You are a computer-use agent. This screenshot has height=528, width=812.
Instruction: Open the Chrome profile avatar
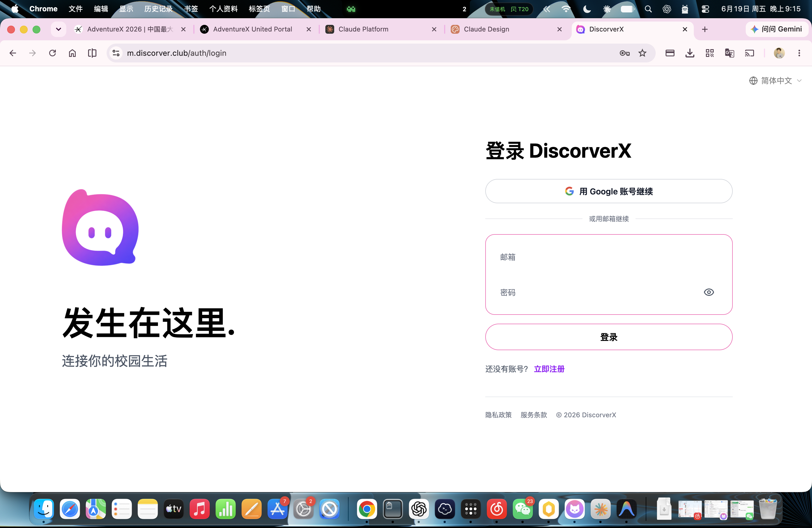(x=779, y=53)
